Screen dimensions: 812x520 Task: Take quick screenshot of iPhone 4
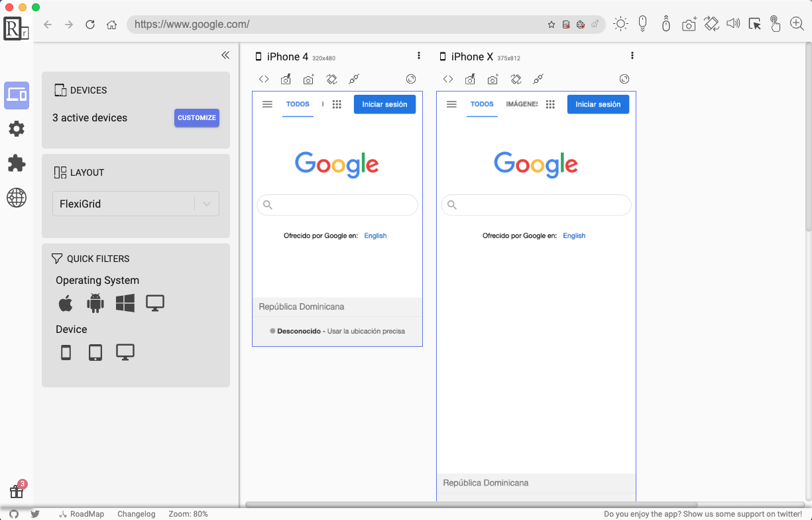pos(286,79)
